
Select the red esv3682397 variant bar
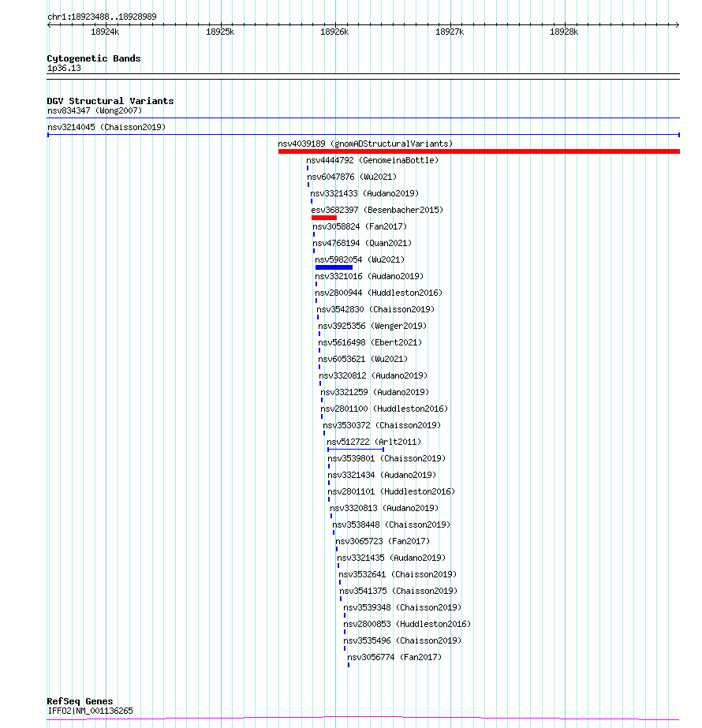pyautogui.click(x=324, y=218)
